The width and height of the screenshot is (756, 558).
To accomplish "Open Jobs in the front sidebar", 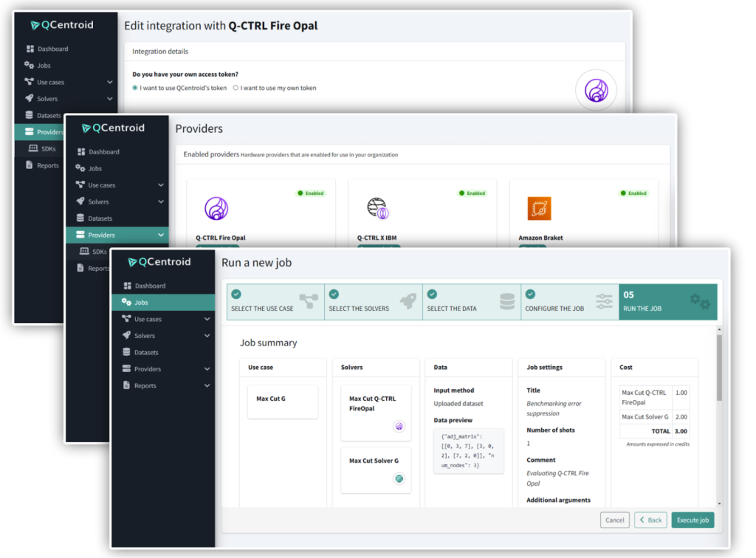I will 140,303.
